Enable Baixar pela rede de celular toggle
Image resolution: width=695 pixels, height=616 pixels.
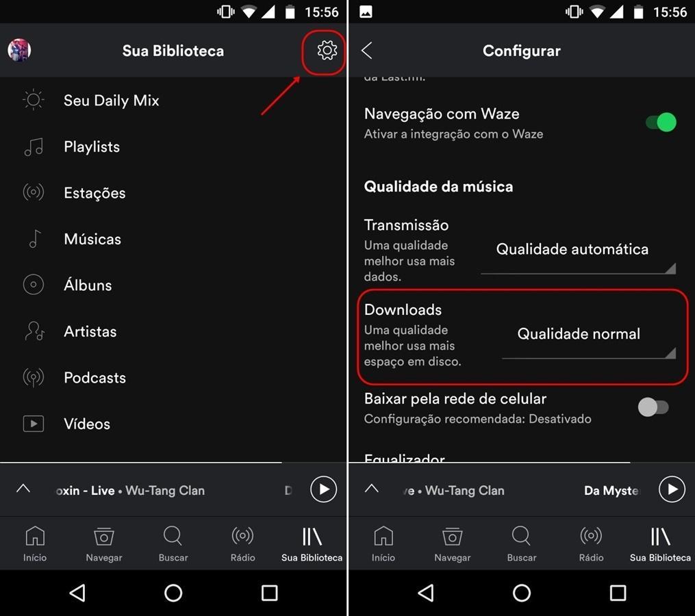653,407
